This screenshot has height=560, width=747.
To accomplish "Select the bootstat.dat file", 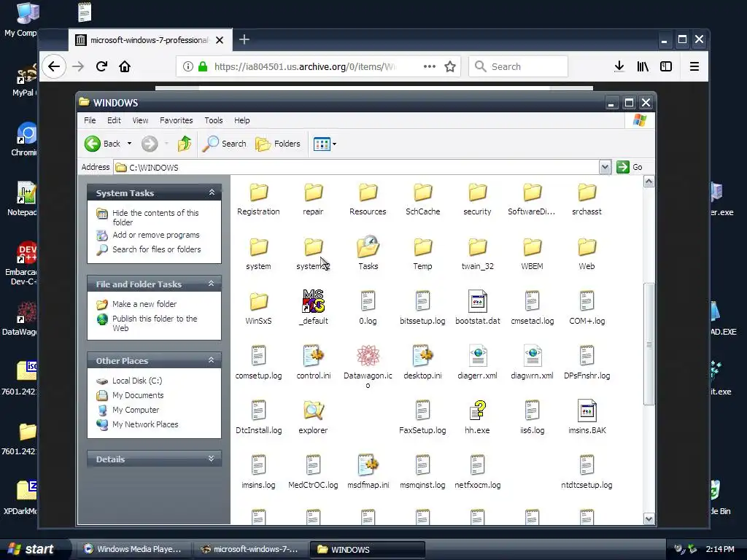I will click(x=477, y=308).
